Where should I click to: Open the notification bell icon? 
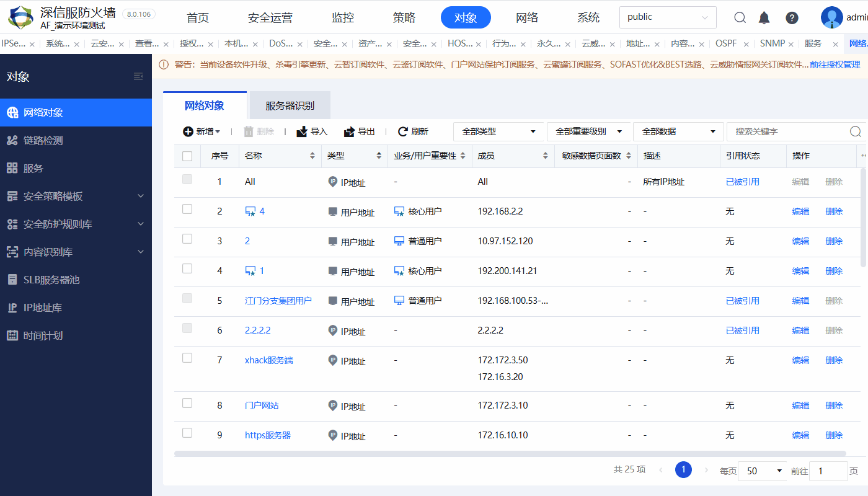[765, 17]
